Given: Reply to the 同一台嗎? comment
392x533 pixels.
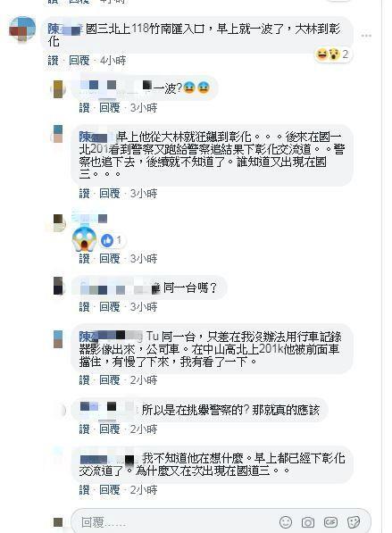Looking at the screenshot, I should tap(110, 307).
